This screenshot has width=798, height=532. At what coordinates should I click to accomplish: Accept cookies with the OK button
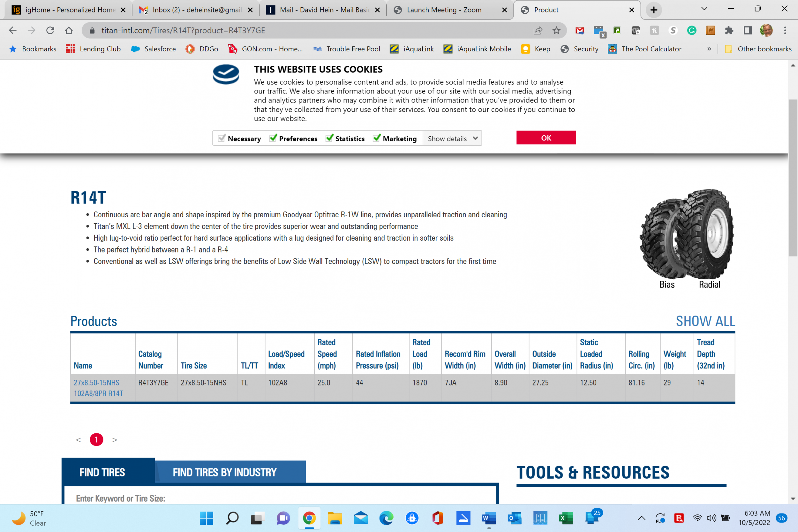click(546, 138)
